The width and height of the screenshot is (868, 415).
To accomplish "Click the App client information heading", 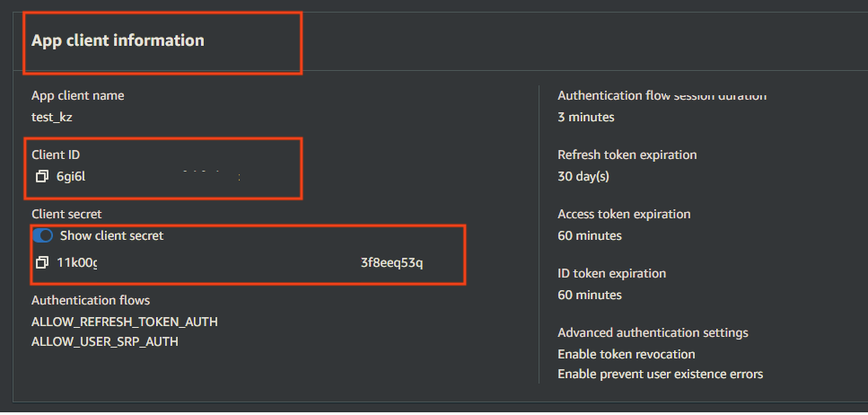I will pos(118,40).
